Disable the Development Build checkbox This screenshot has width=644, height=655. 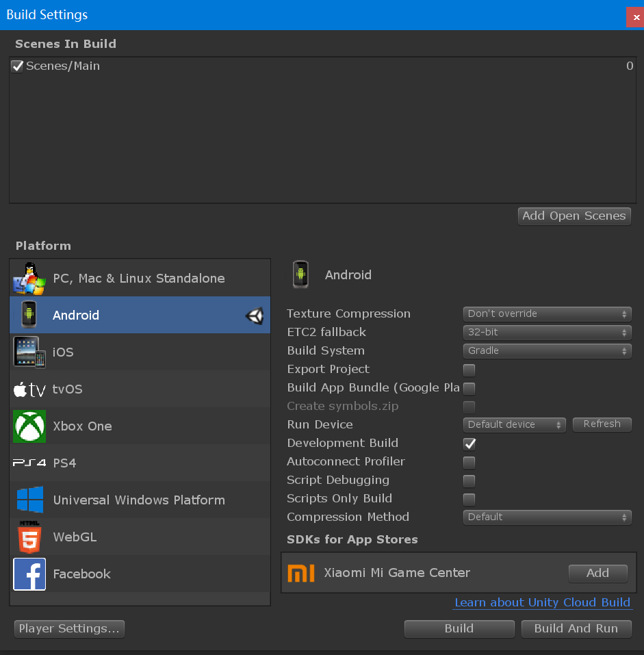[469, 444]
